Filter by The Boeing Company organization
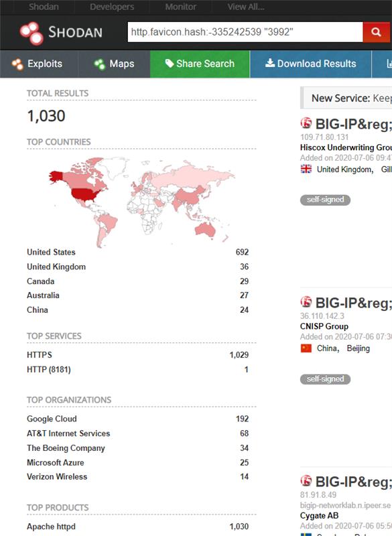Screen dimensions: 392x536 [66, 448]
